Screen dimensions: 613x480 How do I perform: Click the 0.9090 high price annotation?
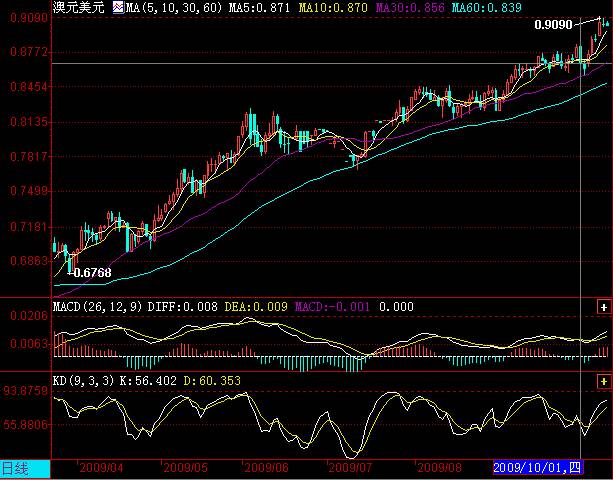point(553,25)
